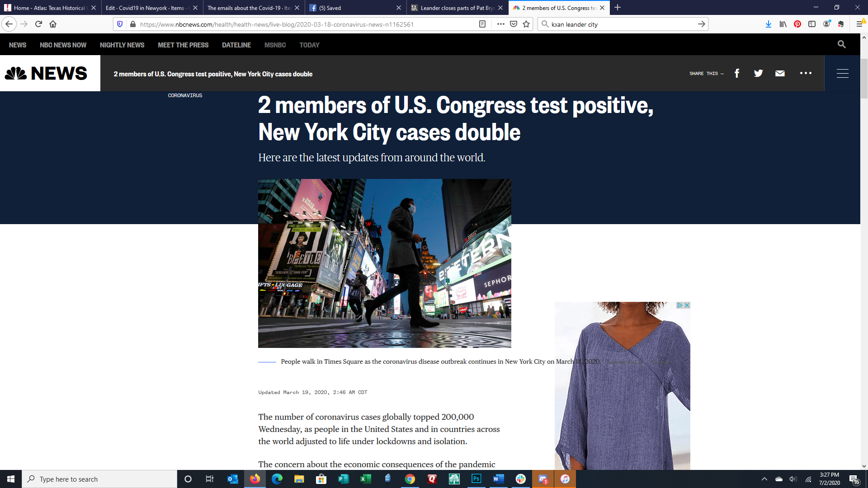
Task: Click the Pinterest extension icon
Action: pyautogui.click(x=797, y=24)
